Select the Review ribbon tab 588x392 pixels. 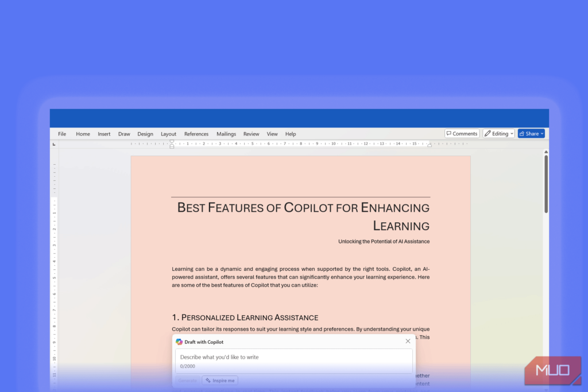click(x=251, y=133)
